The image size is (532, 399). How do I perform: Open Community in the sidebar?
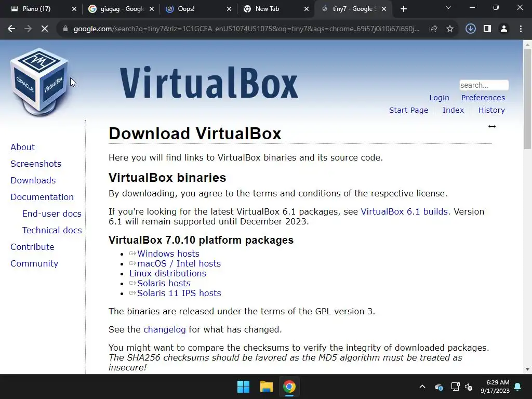coord(34,263)
